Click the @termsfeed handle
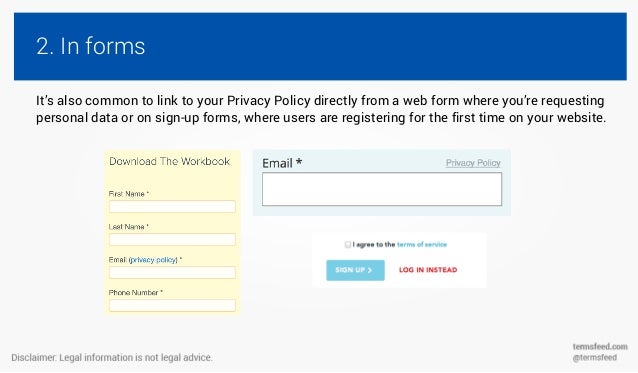The image size is (638, 373). 595,358
